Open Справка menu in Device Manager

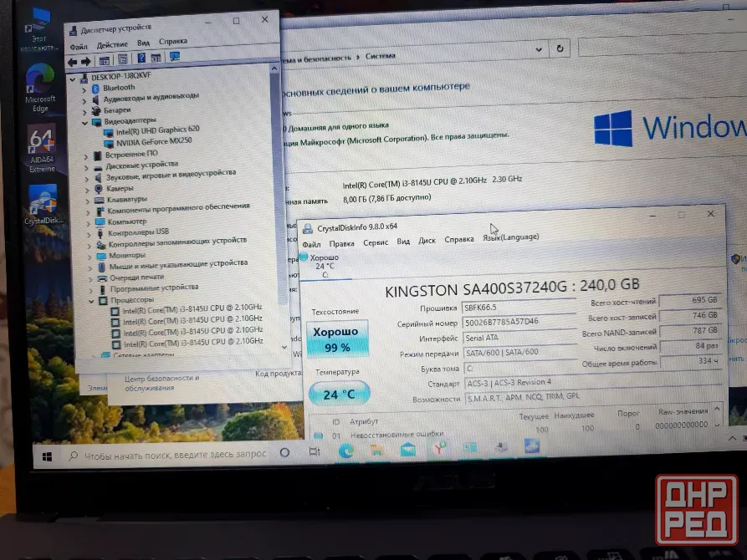tap(173, 42)
